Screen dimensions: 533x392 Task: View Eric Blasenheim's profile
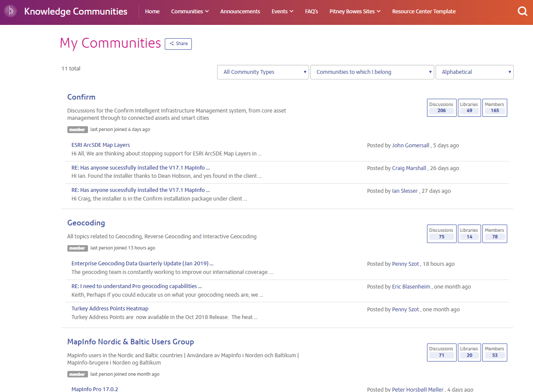click(411, 287)
